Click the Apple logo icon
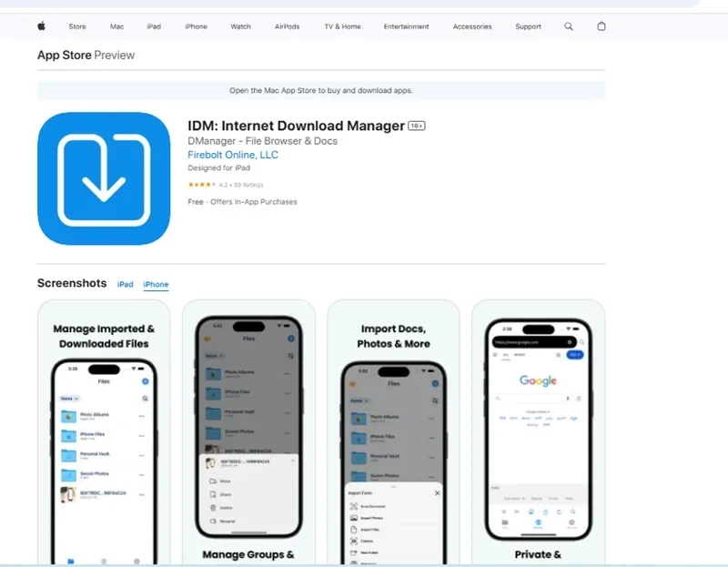 point(41,26)
